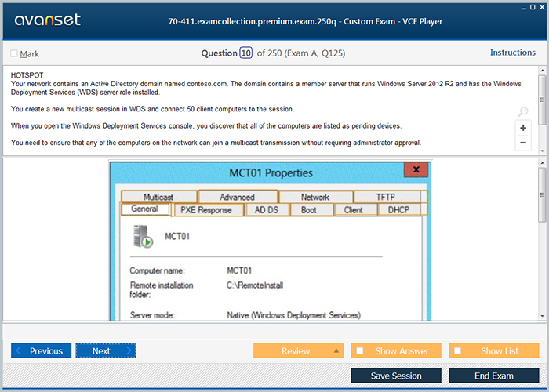Click Save Session button
The width and height of the screenshot is (549, 392).
coord(396,376)
